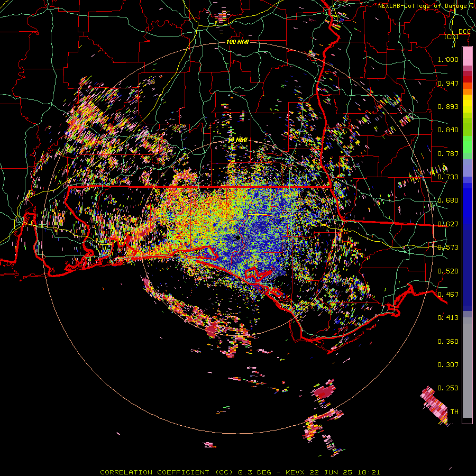Select the lavender swatch in the color bar

click(467, 168)
